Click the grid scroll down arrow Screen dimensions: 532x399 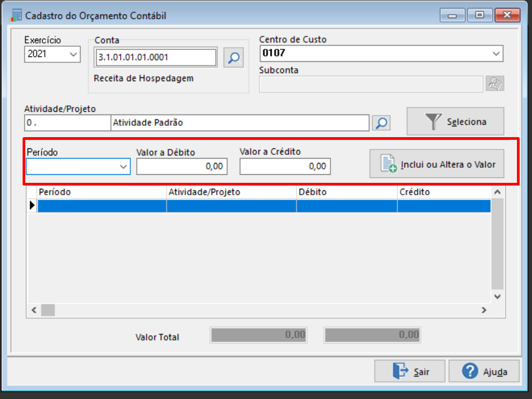pos(498,296)
